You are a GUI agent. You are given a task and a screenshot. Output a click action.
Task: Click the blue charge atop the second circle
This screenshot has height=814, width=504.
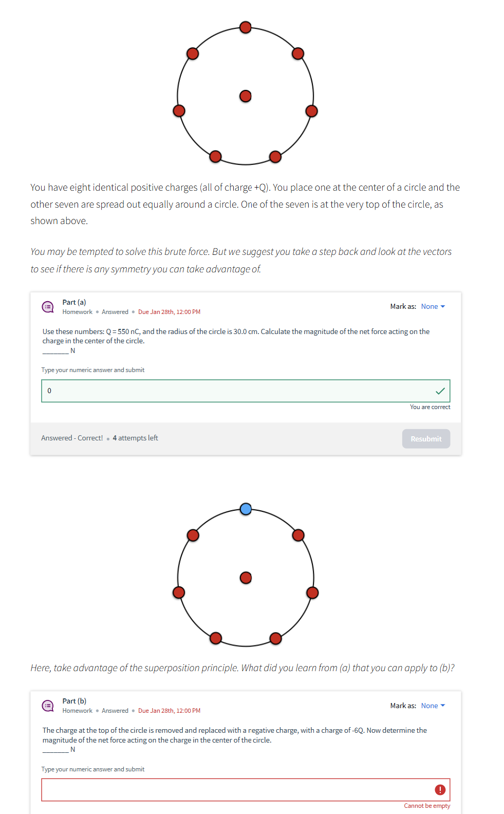coord(246,509)
